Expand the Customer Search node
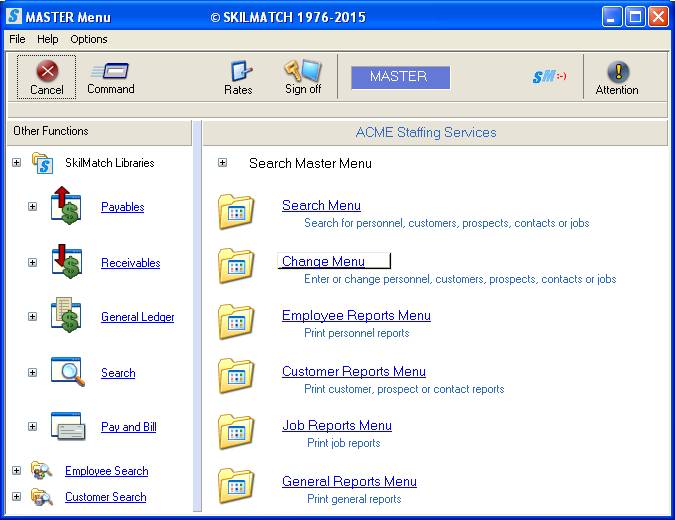The image size is (675, 520). point(16,496)
